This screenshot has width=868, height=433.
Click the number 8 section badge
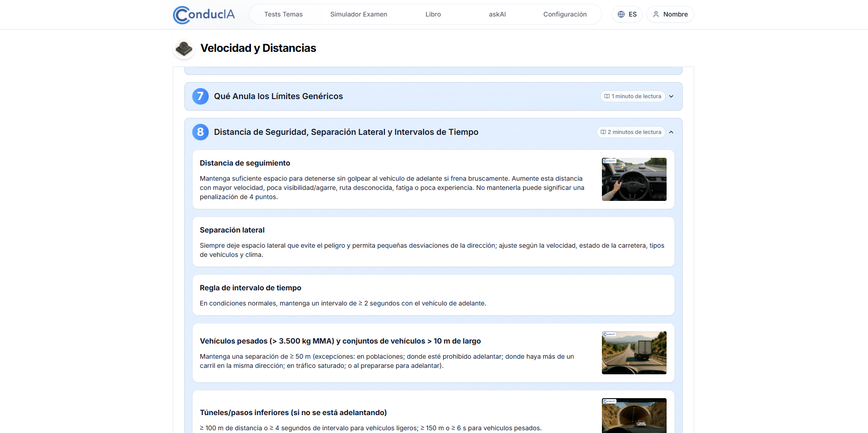pyautogui.click(x=200, y=132)
